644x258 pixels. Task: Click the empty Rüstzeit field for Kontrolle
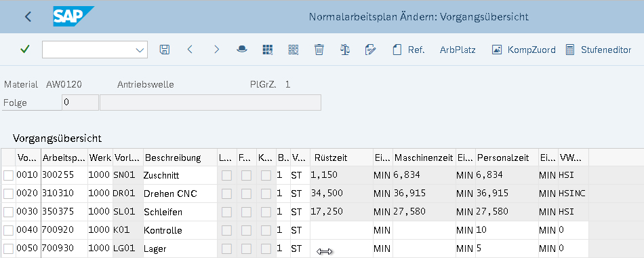coord(341,230)
